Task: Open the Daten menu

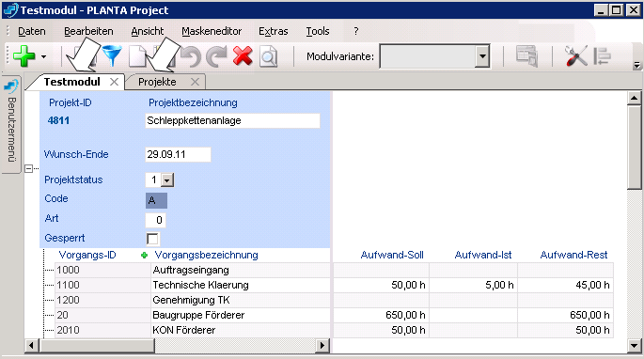Action: click(x=32, y=31)
